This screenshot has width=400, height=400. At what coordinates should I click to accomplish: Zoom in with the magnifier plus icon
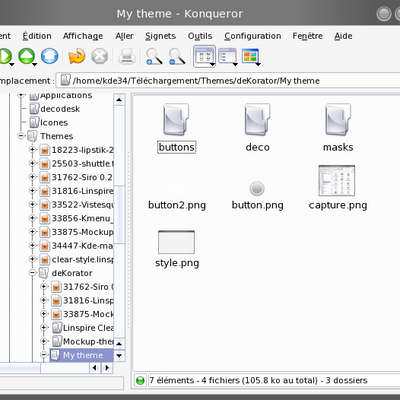(x=154, y=56)
